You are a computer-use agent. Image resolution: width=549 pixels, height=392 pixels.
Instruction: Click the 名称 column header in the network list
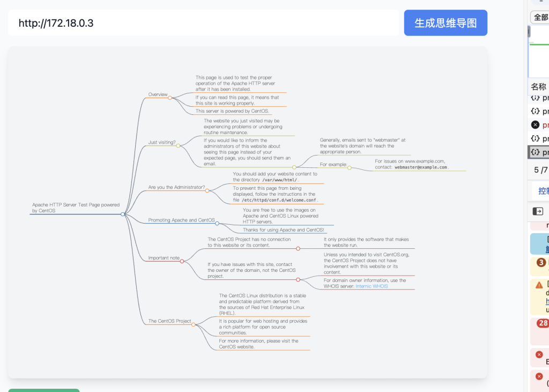pyautogui.click(x=538, y=87)
